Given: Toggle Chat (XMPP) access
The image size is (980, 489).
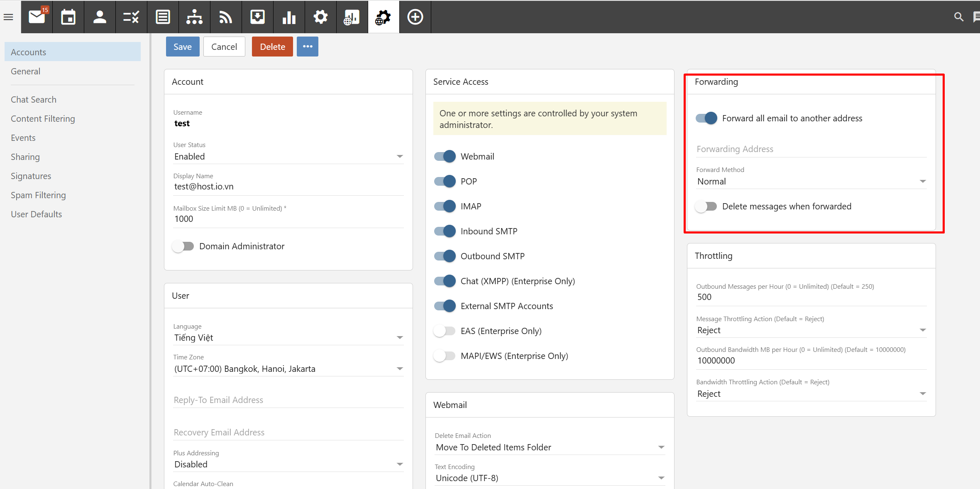Looking at the screenshot, I should [445, 281].
